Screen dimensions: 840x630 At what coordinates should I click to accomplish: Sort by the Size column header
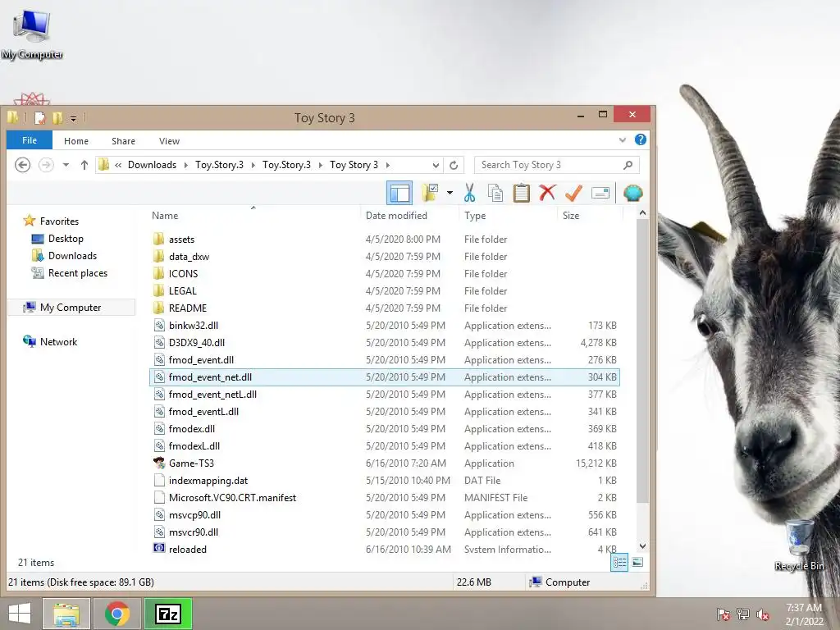pos(571,216)
